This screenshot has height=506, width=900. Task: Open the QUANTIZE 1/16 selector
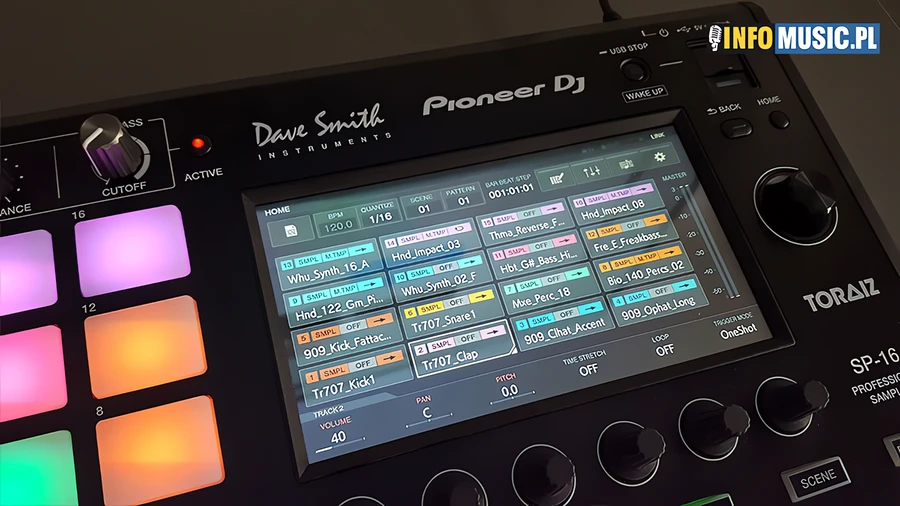point(379,214)
